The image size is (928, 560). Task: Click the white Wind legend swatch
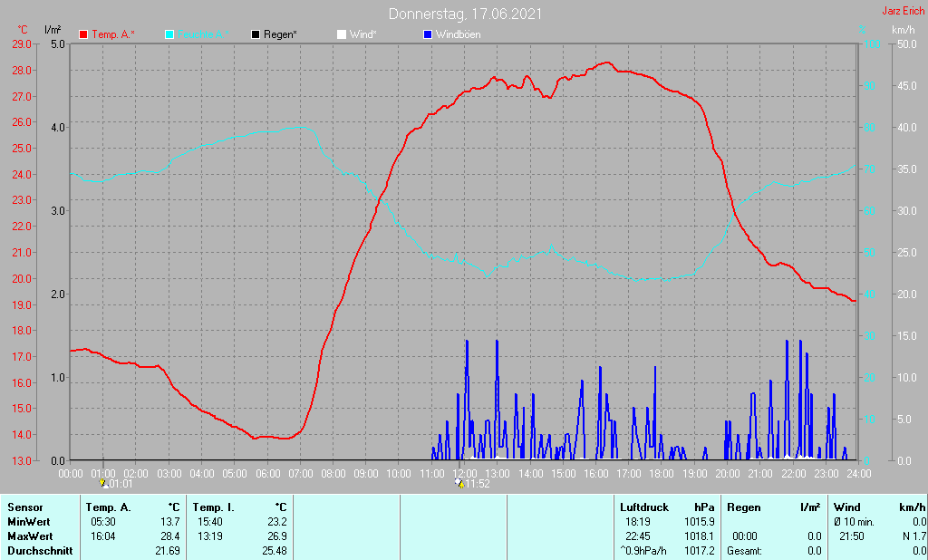coord(341,34)
